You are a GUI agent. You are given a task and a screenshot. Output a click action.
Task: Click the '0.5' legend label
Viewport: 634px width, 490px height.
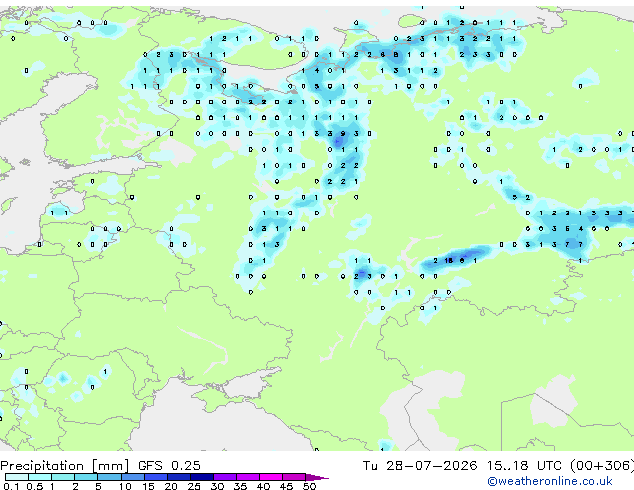(34, 486)
